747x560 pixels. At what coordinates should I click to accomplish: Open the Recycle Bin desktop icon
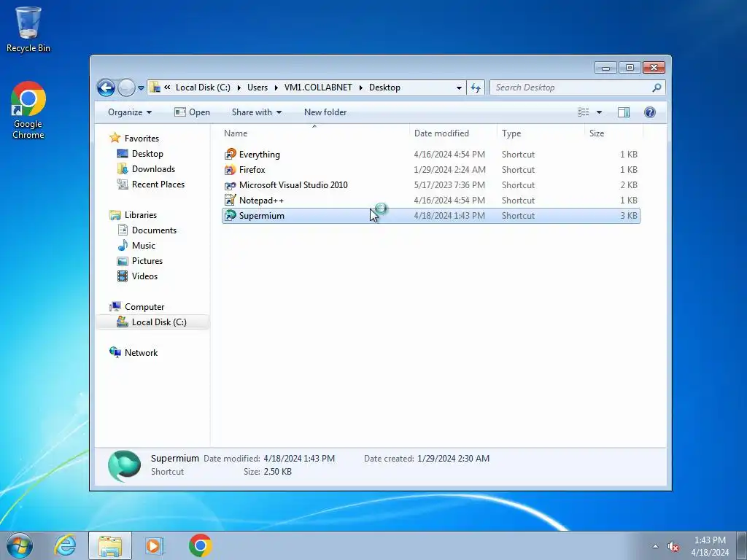coord(28,29)
